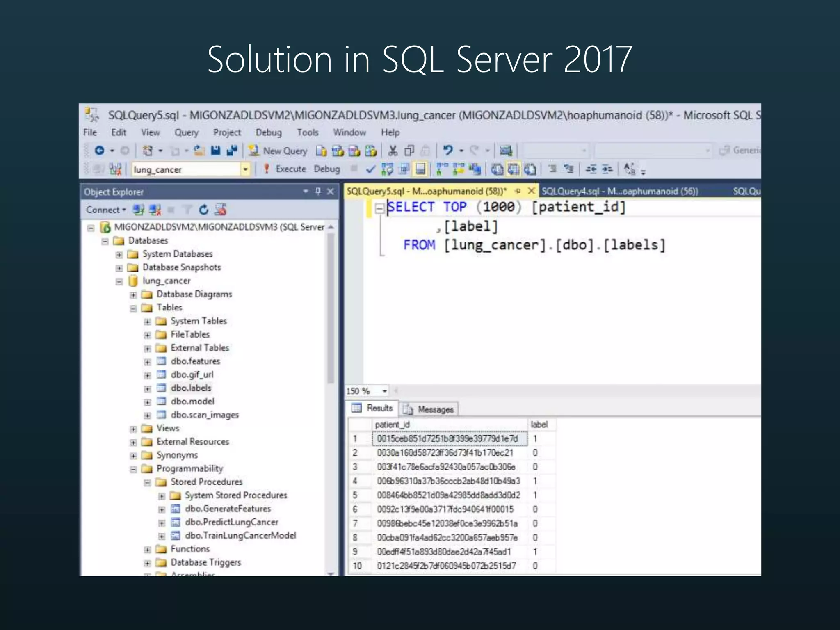This screenshot has width=840, height=630.
Task: Switch to the SQLQuery4.sql tab
Action: point(620,191)
